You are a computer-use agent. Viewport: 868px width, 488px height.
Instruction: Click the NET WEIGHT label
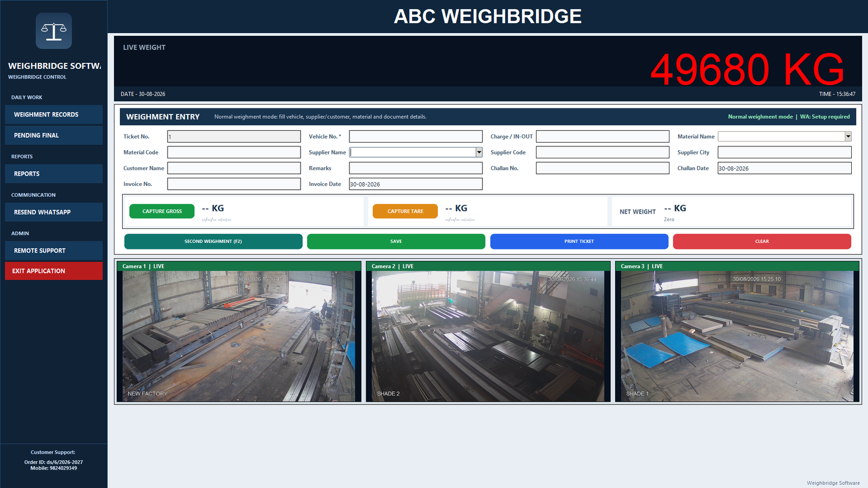point(637,212)
